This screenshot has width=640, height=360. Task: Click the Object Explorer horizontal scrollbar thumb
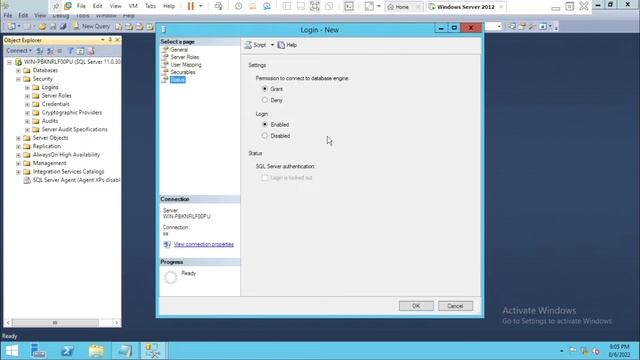tap(55, 323)
